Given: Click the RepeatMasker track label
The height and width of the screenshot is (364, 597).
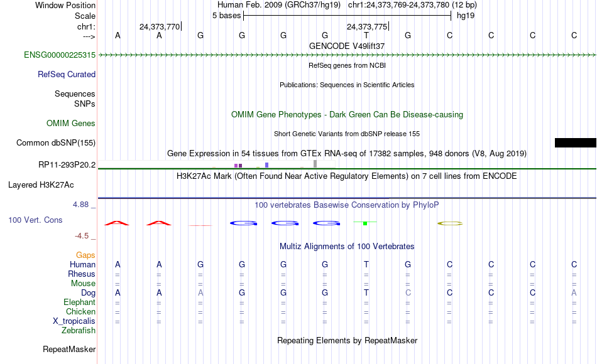Looking at the screenshot, I should pos(69,349).
